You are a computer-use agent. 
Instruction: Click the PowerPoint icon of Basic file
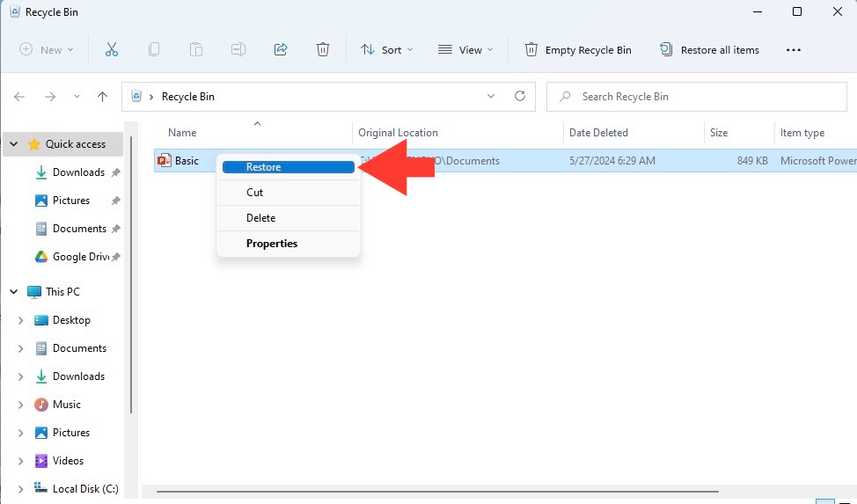[164, 160]
